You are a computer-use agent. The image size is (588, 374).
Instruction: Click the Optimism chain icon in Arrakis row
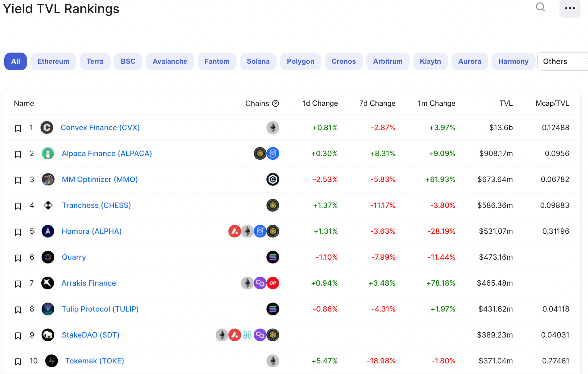click(273, 283)
